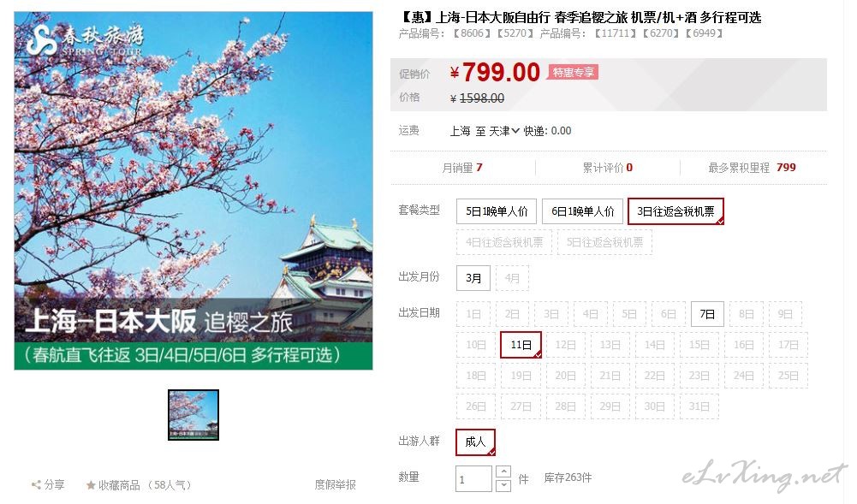Click the share icon below the image
This screenshot has height=504, width=857.
pos(36,484)
